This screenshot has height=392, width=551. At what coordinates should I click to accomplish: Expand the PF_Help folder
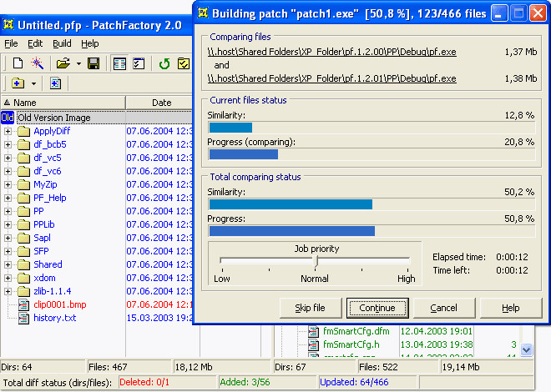point(8,198)
